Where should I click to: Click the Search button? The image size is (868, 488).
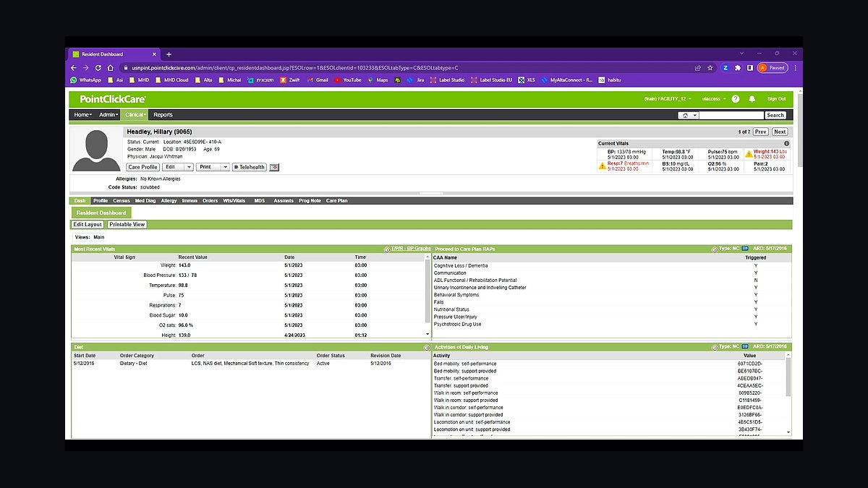[x=775, y=115]
